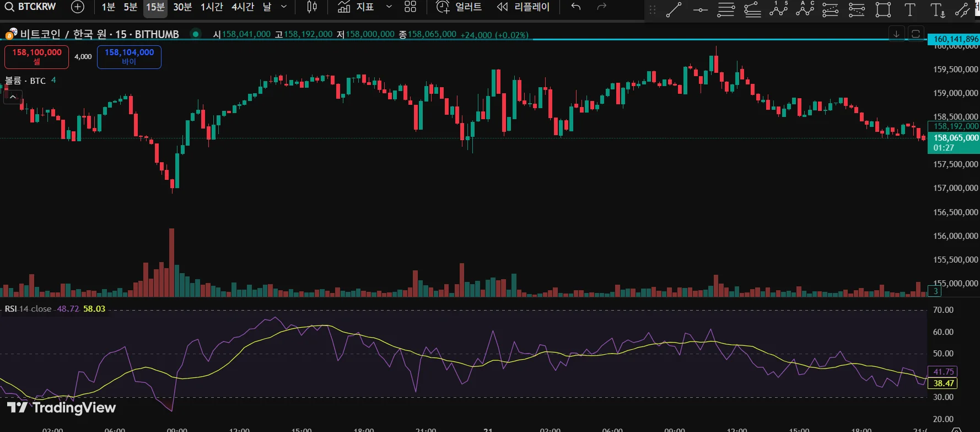Image resolution: width=980 pixels, height=432 pixels.
Task: Switch to the 4시간 timeframe
Action: [x=243, y=7]
